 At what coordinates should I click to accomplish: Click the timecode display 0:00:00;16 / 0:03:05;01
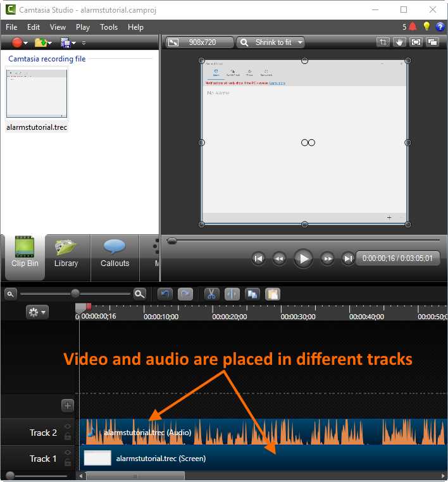tap(397, 258)
